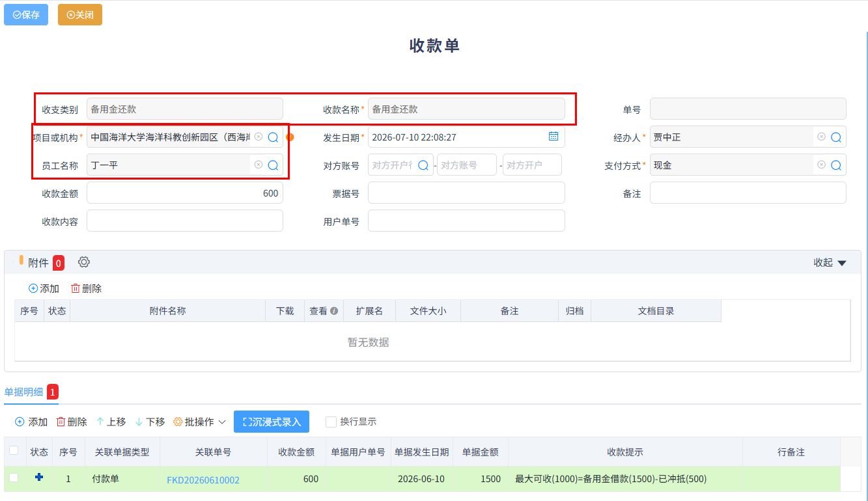Viewport: 868px width, 501px height.
Task: Move the detail row down with 下移
Action: [x=150, y=422]
